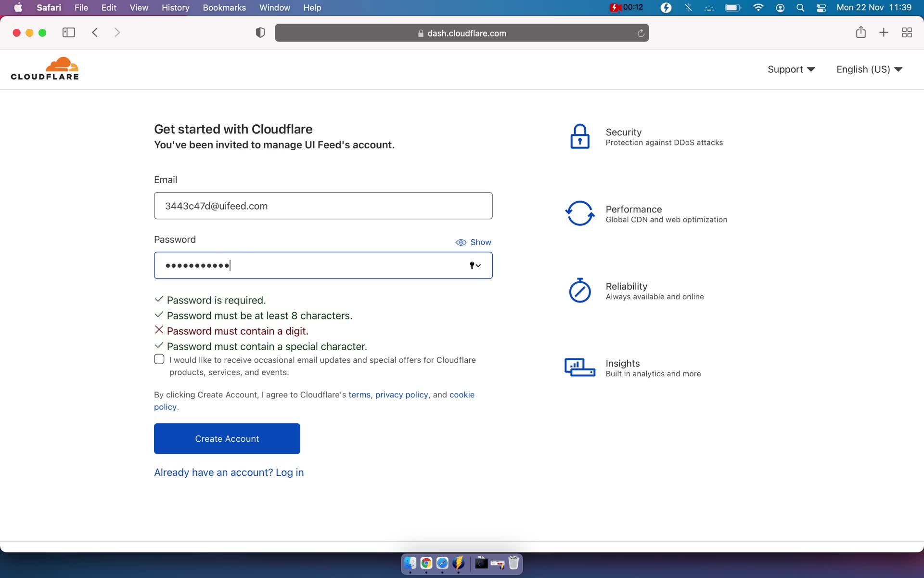Click the Security padlock icon

tap(580, 136)
